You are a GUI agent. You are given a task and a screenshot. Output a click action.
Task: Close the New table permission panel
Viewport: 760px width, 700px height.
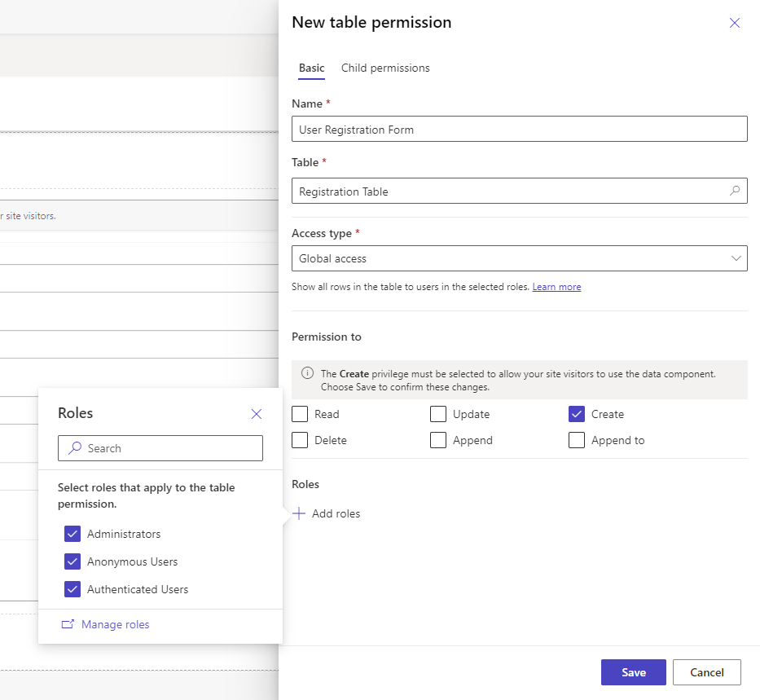(734, 23)
